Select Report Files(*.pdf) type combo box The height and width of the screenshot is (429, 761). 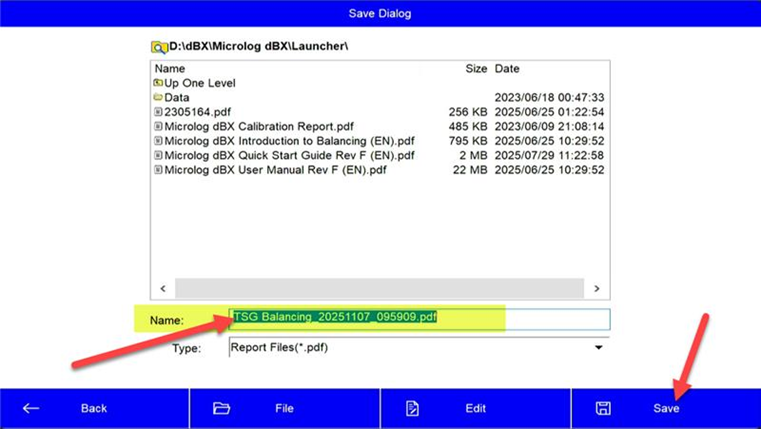tap(410, 348)
